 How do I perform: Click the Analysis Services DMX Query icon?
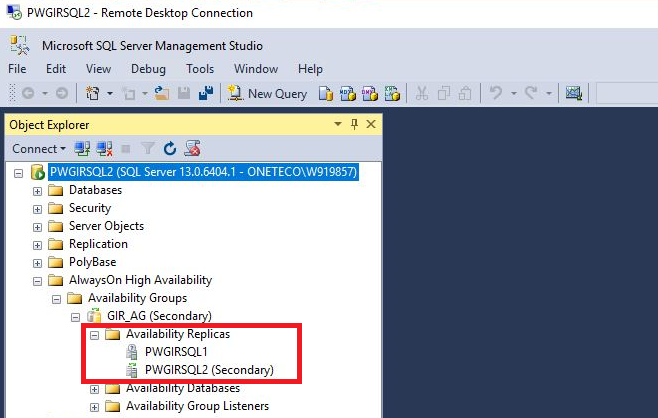(x=370, y=94)
